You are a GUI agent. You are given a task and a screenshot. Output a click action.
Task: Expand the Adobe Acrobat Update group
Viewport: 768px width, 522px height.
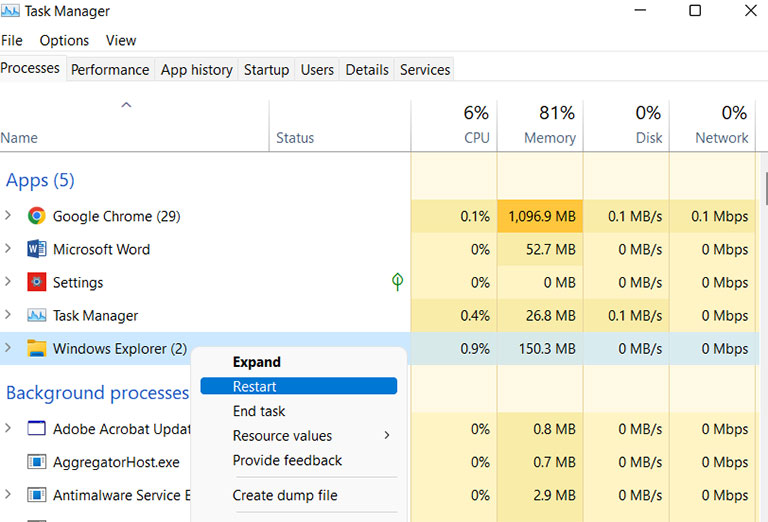click(8, 428)
